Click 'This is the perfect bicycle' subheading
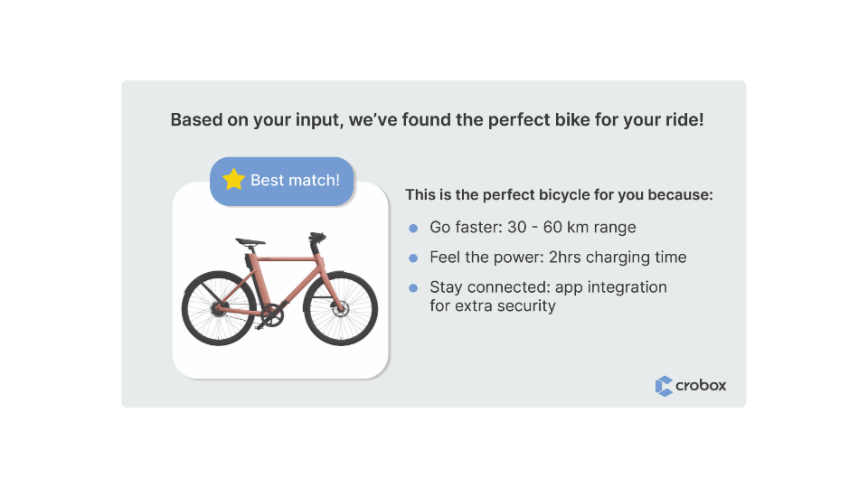Screen dimensions: 868x488 click(x=559, y=194)
